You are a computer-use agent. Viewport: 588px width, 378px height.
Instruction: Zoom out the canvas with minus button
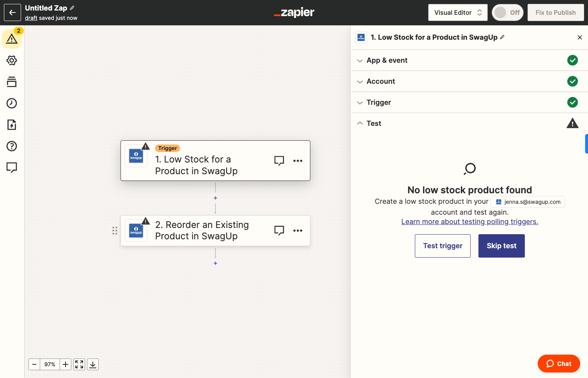34,364
